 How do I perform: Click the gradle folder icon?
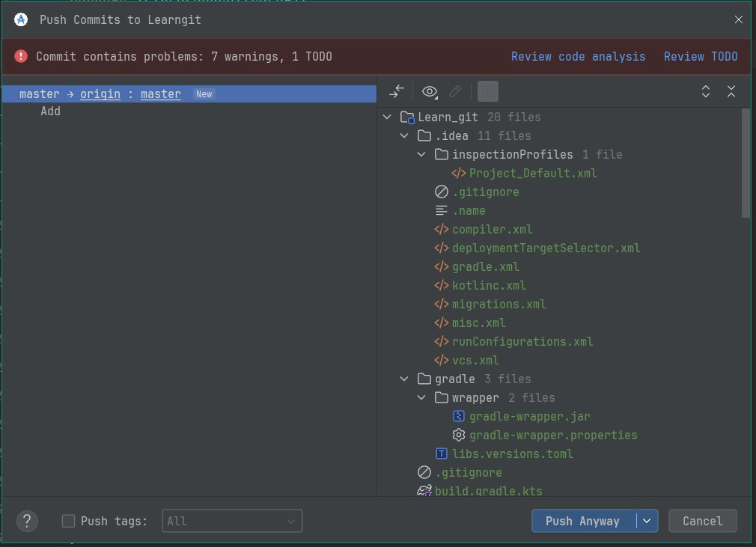(x=424, y=379)
